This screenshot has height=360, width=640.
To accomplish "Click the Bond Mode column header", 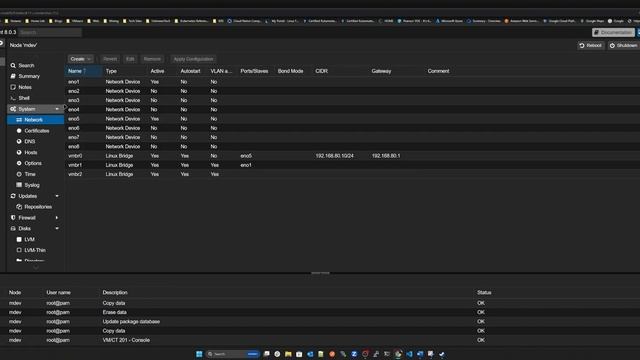I will (293, 71).
